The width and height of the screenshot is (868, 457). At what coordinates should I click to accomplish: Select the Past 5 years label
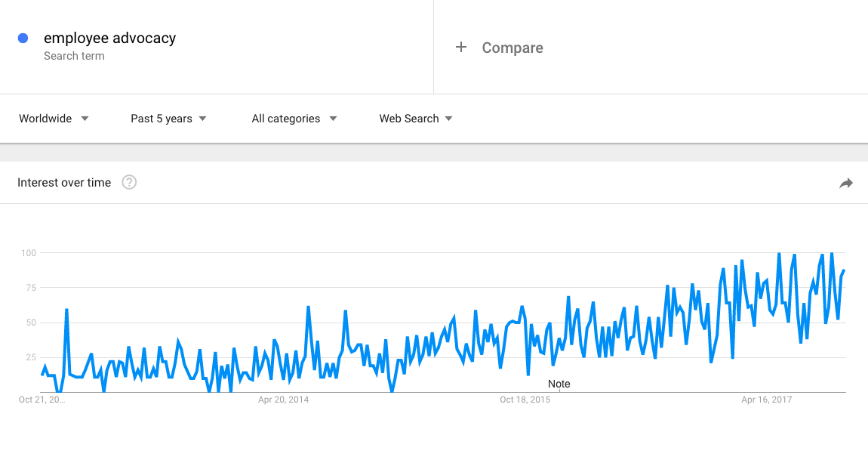point(161,119)
